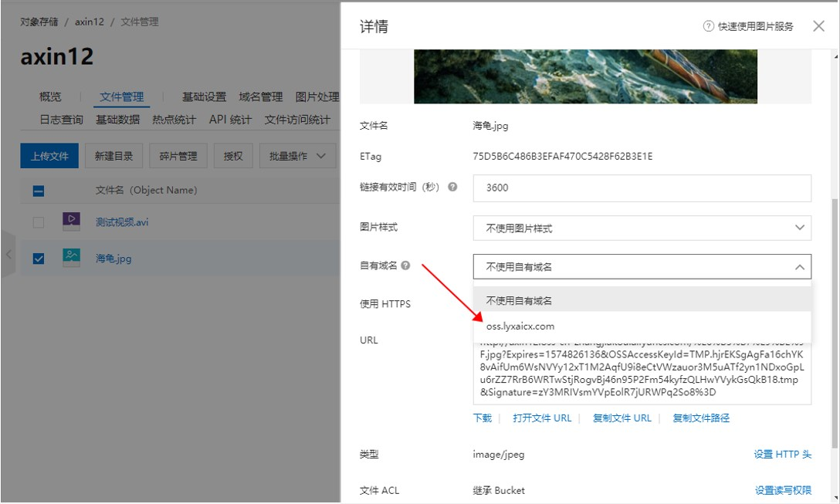Viewport: 840px width, 504px height.
Task: Click the 上传文件 button
Action: 49,156
